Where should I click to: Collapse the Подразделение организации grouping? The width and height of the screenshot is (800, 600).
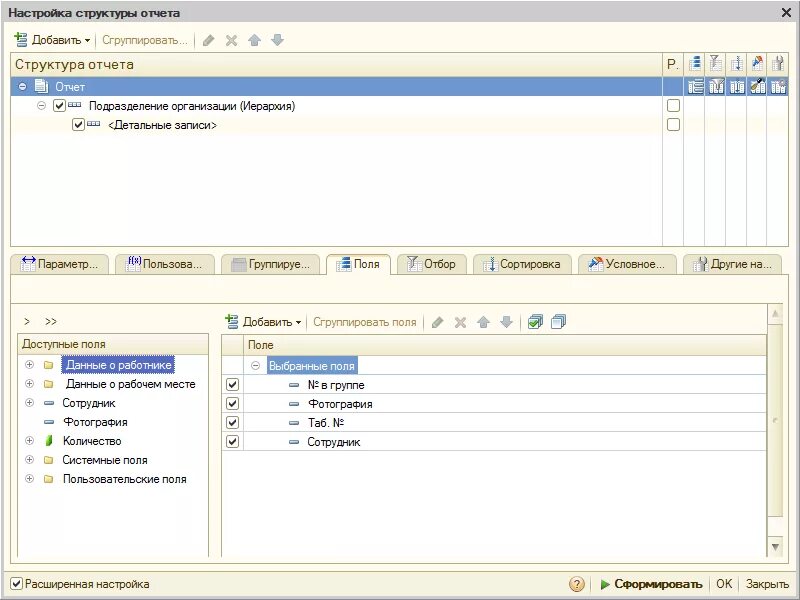coord(41,106)
